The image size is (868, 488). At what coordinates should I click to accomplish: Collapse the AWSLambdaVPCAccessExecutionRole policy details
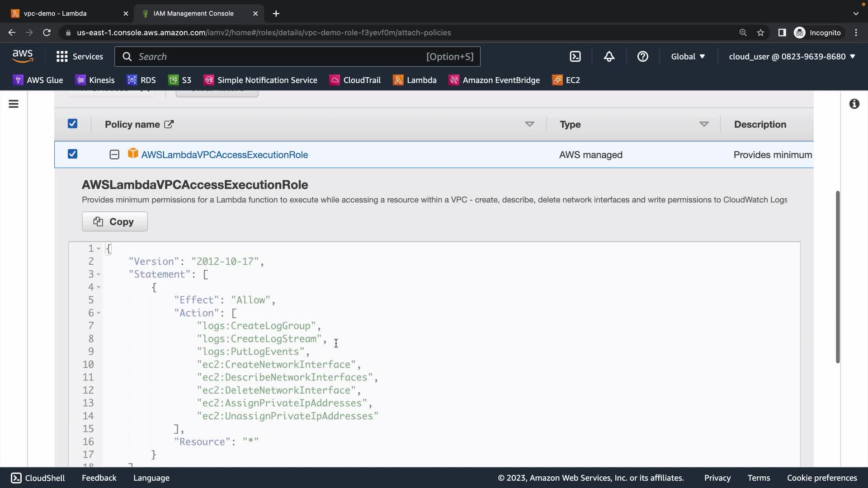[x=114, y=155]
